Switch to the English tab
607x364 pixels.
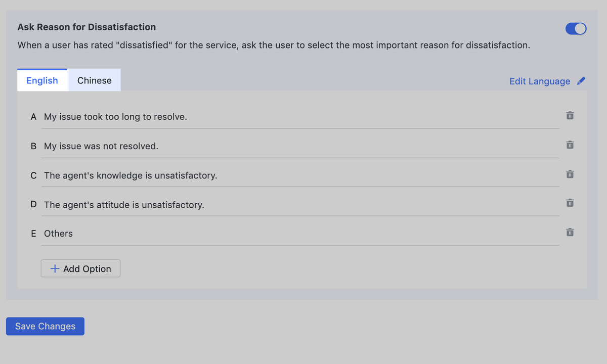pos(42,80)
